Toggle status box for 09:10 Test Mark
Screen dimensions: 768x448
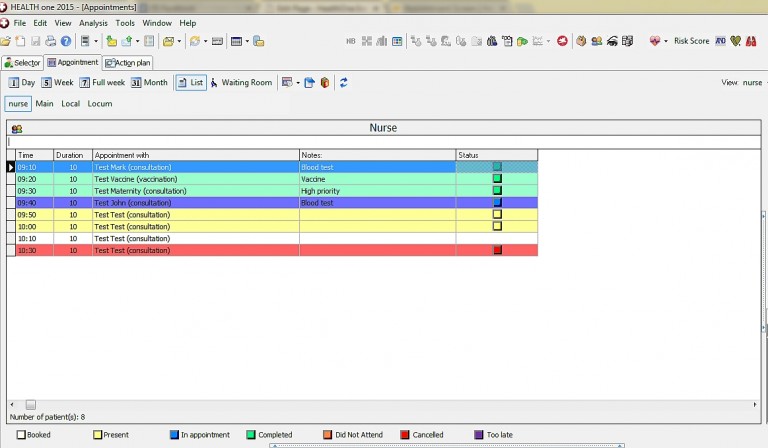[497, 166]
